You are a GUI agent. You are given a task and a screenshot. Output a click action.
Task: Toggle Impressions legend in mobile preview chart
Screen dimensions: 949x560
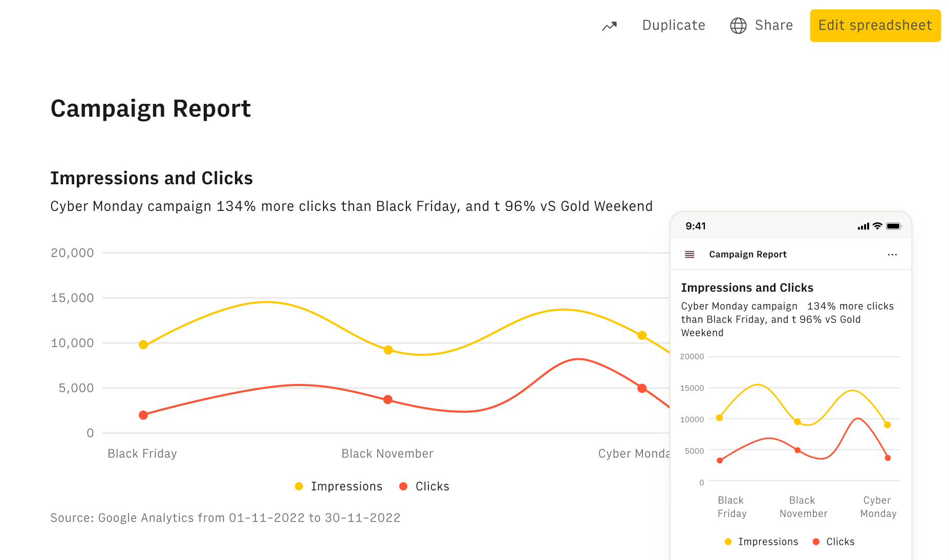click(762, 542)
